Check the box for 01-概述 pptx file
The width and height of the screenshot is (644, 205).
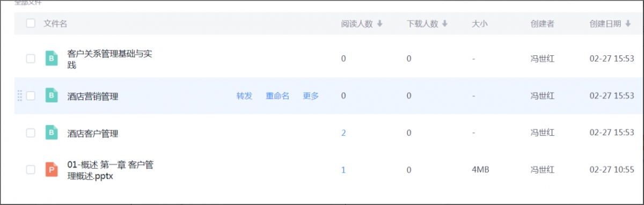coord(31,170)
